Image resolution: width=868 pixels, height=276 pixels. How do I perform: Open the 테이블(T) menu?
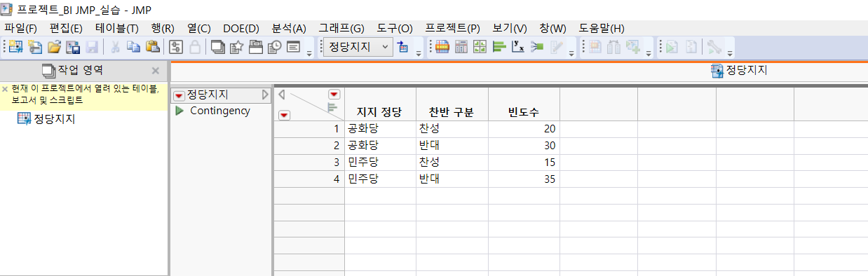[116, 29]
